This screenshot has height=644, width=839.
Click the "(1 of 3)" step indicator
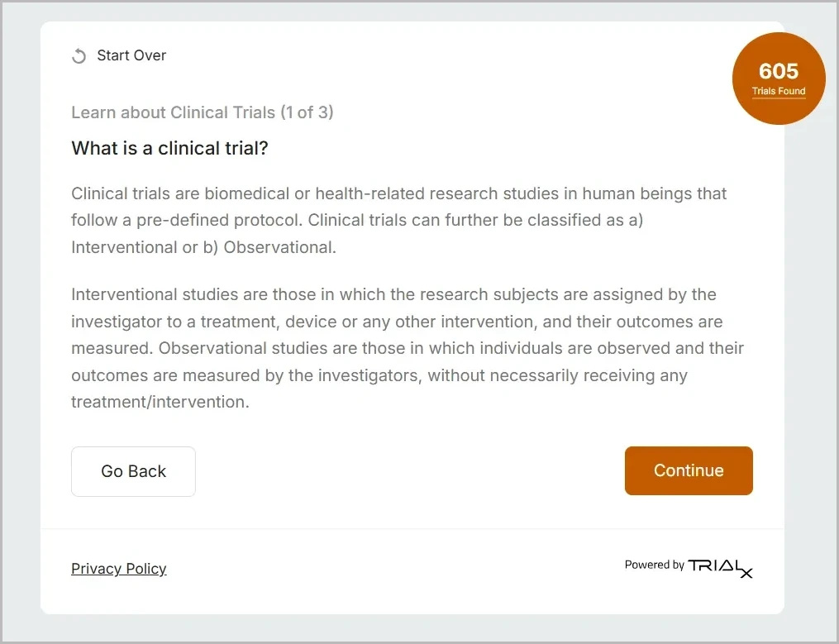(x=307, y=112)
